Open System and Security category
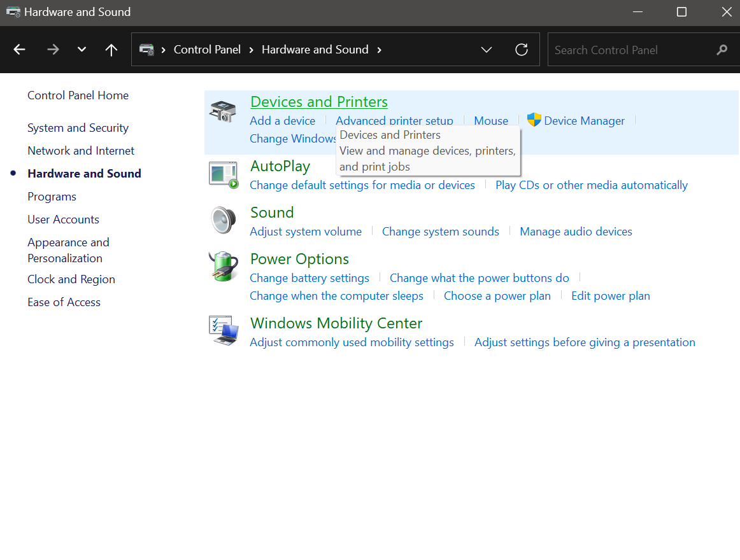This screenshot has width=740, height=560. 78,128
